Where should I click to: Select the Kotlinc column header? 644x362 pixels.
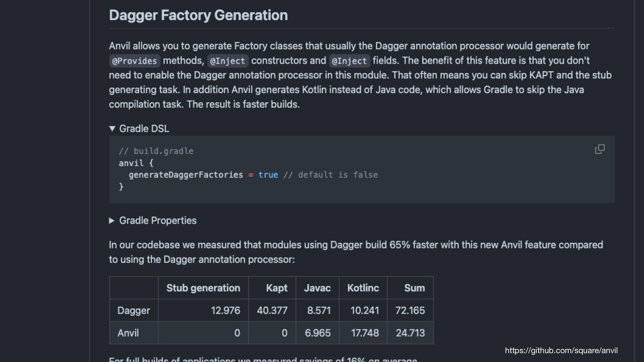pyautogui.click(x=363, y=288)
